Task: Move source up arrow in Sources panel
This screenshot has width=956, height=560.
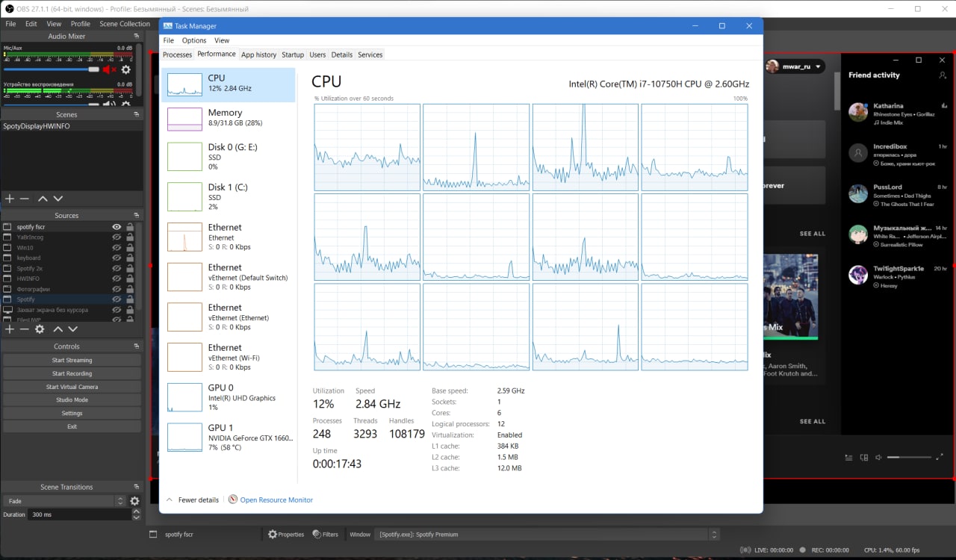Action: point(58,329)
